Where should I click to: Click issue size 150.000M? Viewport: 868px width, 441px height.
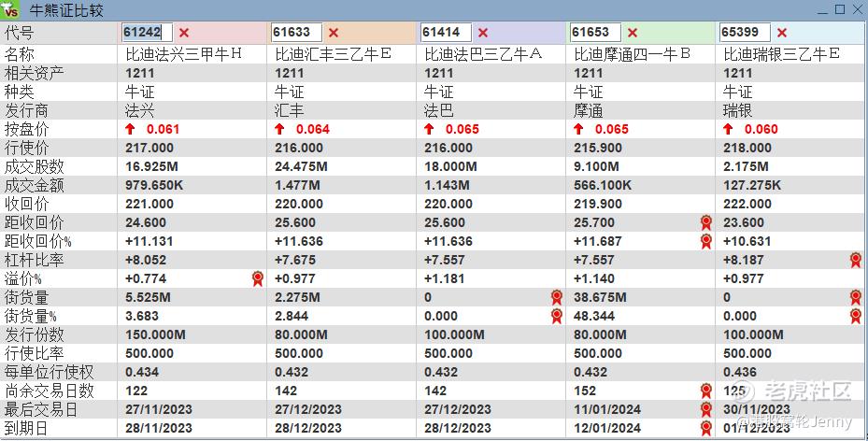pyautogui.click(x=155, y=334)
